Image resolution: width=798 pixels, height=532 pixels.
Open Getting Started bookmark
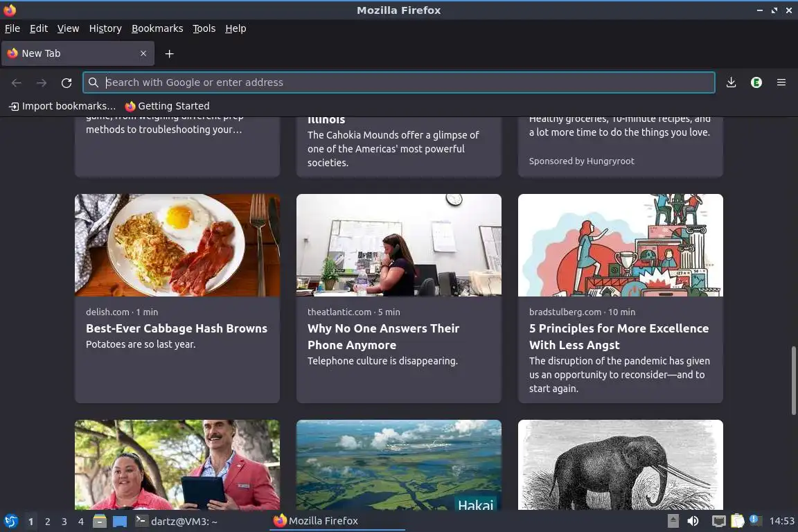[x=168, y=106]
